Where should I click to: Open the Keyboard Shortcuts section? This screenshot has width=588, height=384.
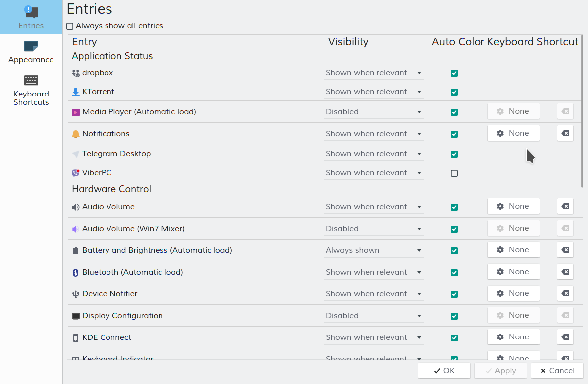point(31,90)
